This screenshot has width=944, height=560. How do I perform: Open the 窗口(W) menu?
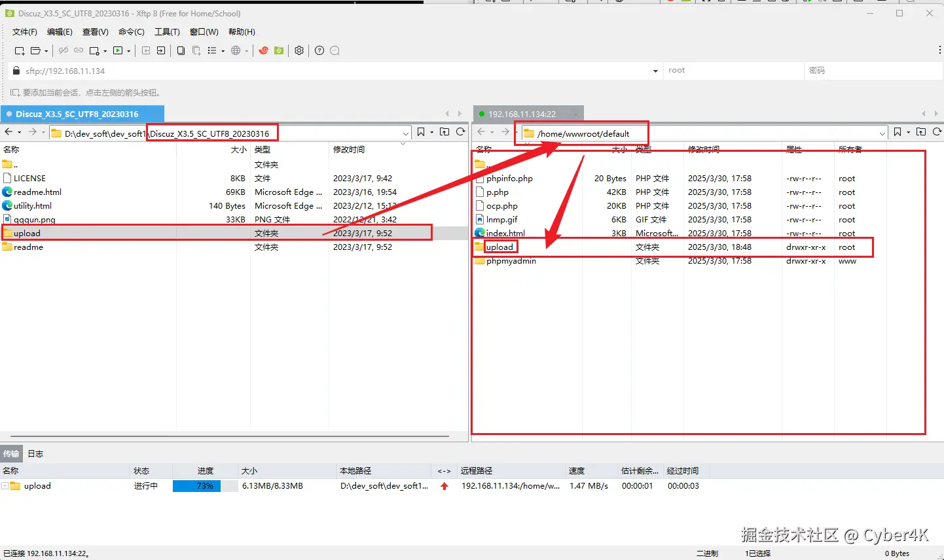tap(204, 32)
